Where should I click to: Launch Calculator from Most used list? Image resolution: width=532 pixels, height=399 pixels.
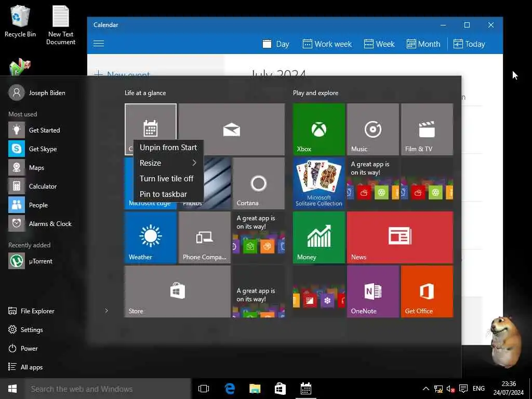(x=44, y=187)
